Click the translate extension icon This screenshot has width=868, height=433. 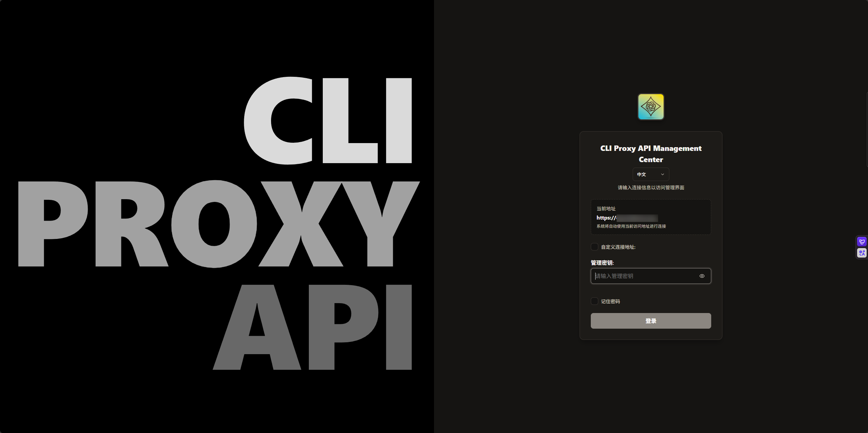(x=862, y=253)
